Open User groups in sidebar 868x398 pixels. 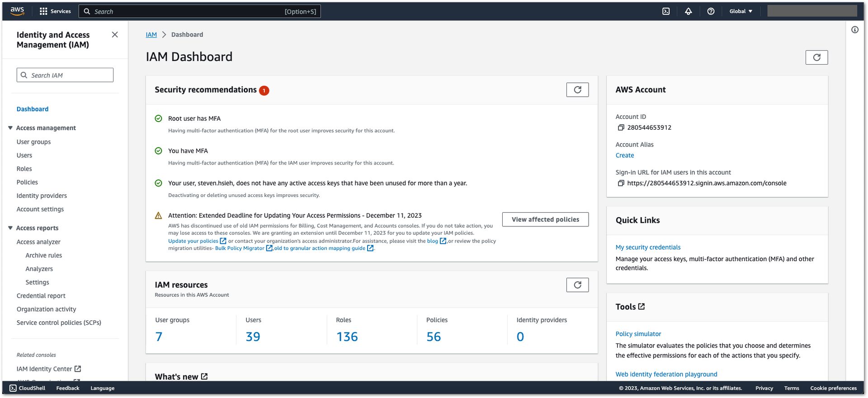point(34,142)
